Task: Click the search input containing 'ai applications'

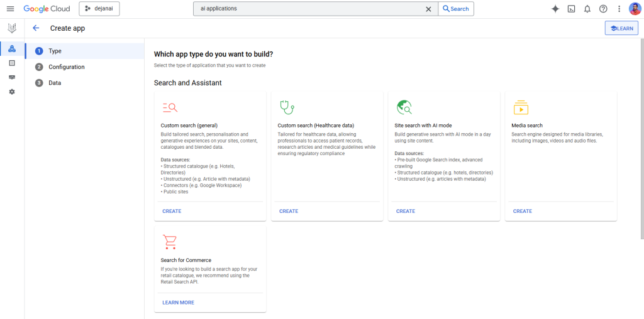Action: point(308,9)
